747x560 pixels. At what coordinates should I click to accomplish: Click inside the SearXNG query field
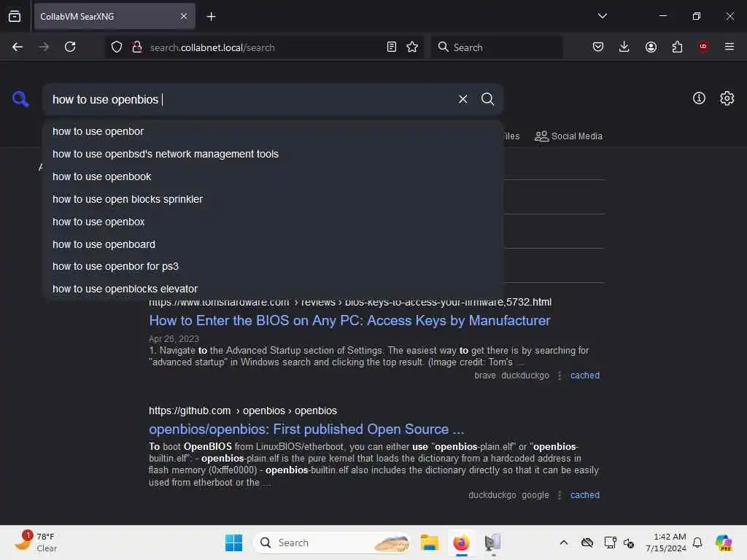pos(250,99)
